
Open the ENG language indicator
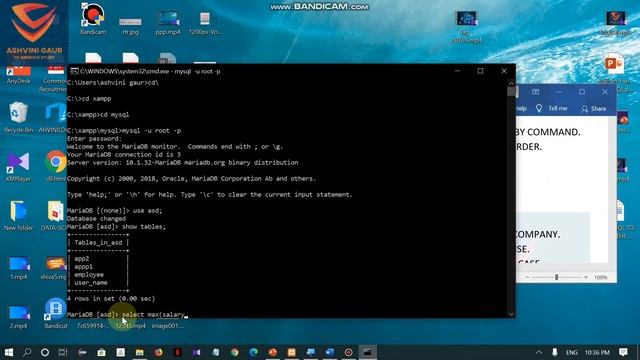572,352
